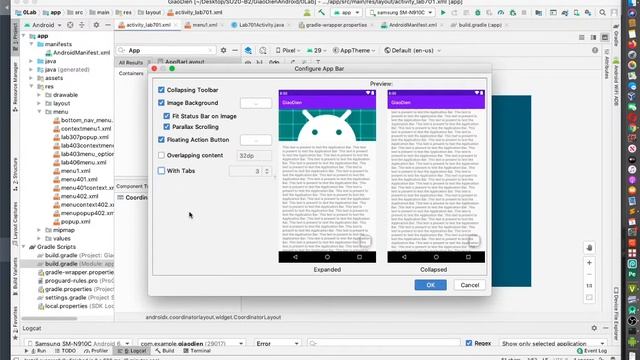Click the design surface layers icon
This screenshot has height=360, width=640.
(x=248, y=50)
